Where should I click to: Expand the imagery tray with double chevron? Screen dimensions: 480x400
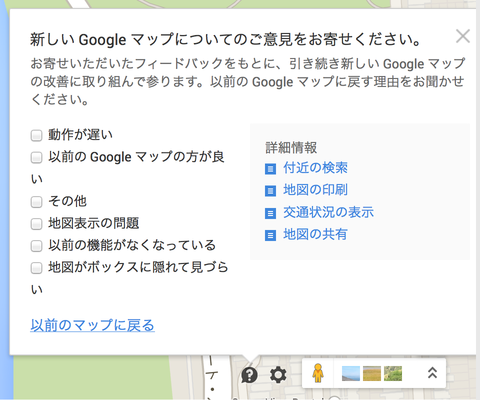432,373
